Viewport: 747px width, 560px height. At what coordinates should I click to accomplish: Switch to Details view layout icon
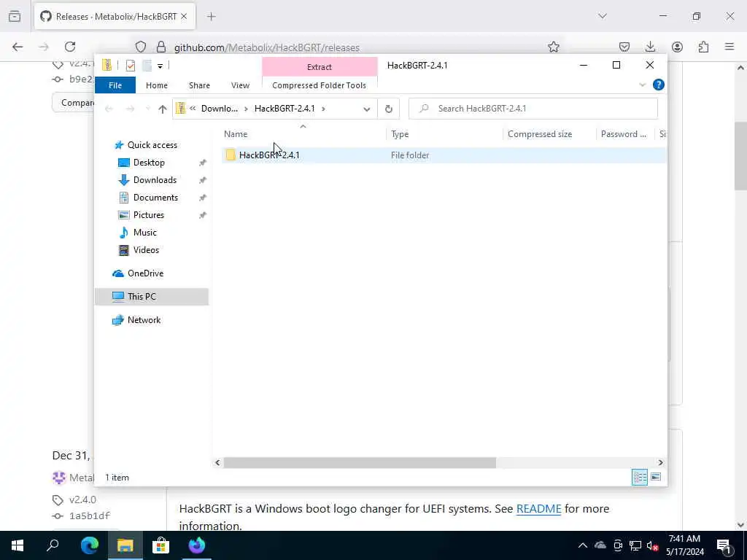(639, 477)
